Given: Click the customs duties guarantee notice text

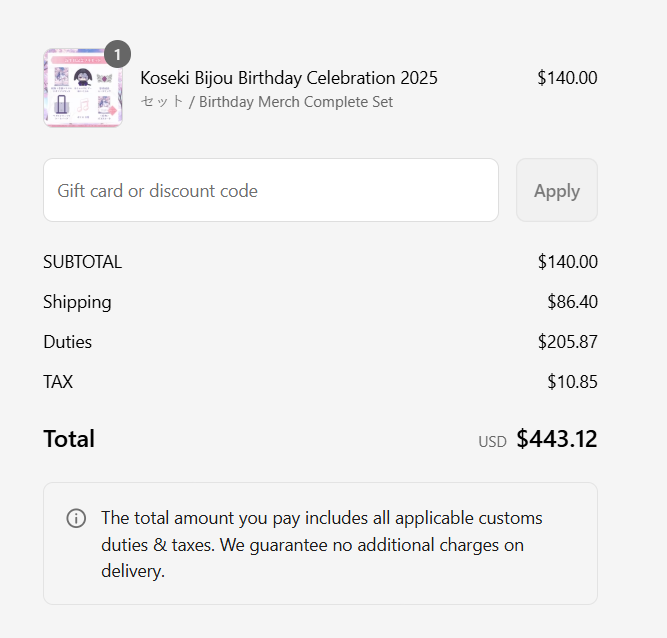Looking at the screenshot, I should coord(321,545).
